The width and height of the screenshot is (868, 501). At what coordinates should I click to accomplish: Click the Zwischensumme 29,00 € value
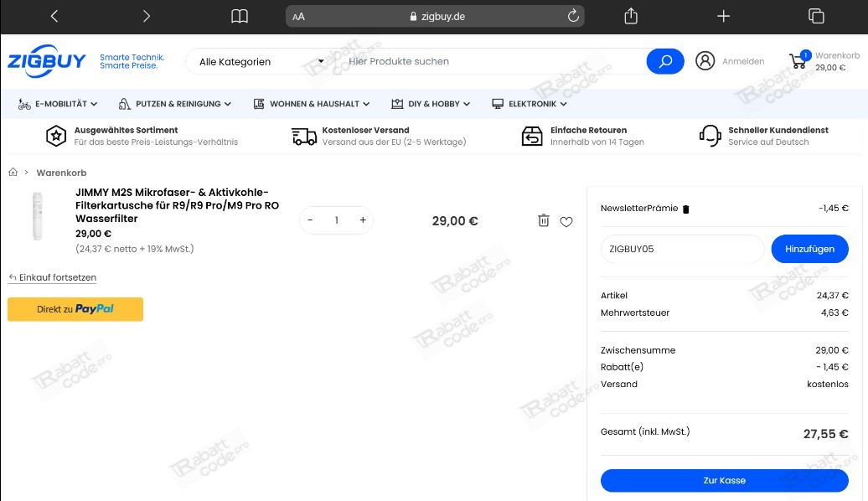831,350
